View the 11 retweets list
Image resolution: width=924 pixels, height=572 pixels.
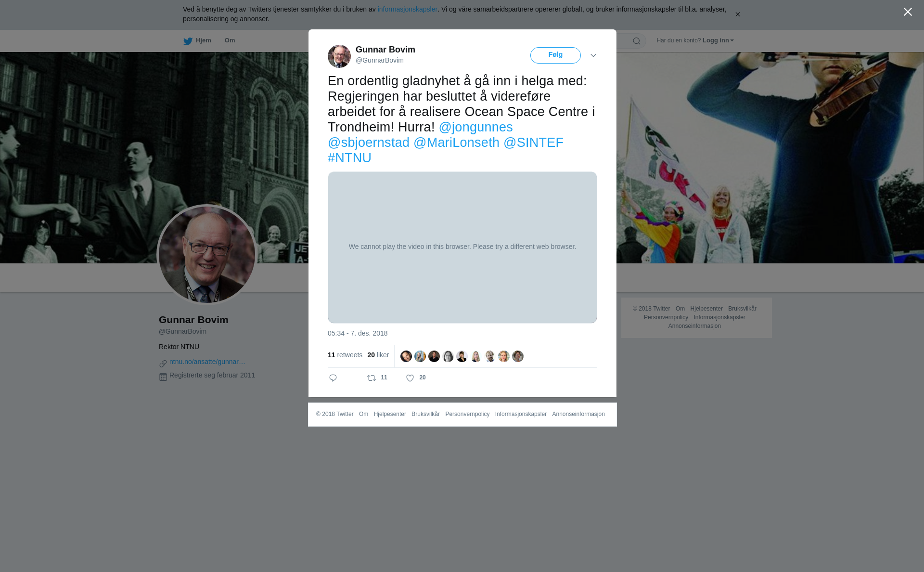(345, 355)
